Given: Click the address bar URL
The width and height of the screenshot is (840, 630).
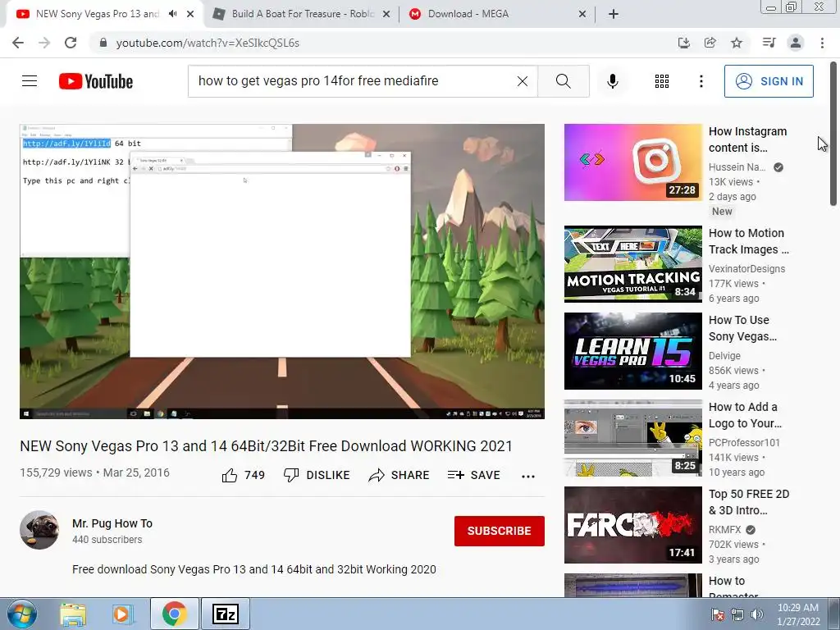Looking at the screenshot, I should click(208, 43).
